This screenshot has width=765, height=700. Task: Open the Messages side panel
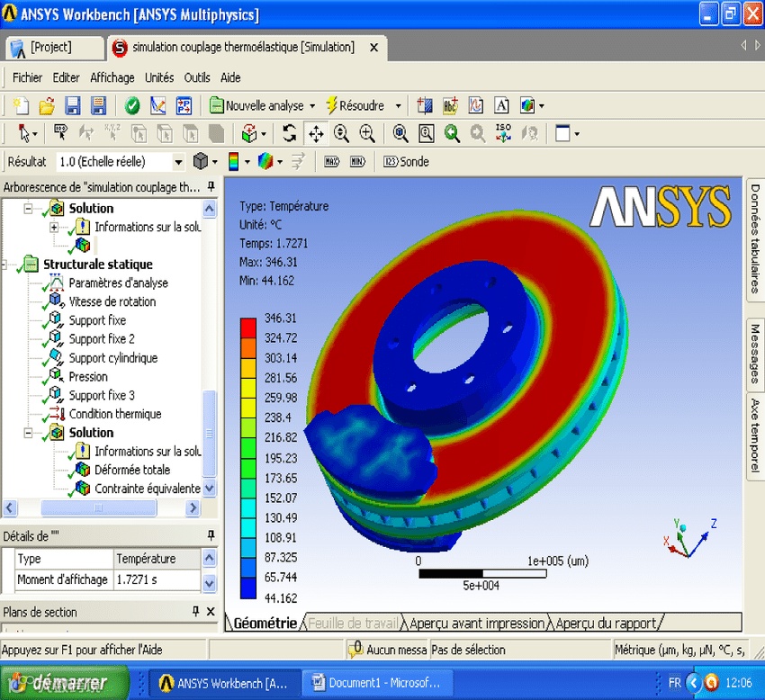755,354
